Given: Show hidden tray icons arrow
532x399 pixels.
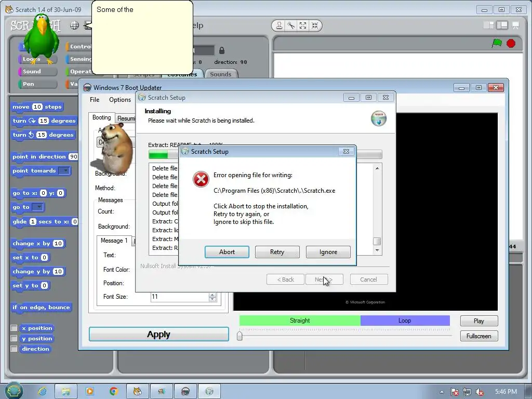Looking at the screenshot, I should [442, 392].
